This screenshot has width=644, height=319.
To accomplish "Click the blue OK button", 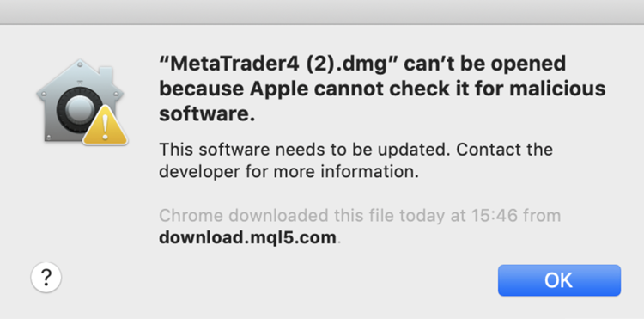I will (x=559, y=280).
